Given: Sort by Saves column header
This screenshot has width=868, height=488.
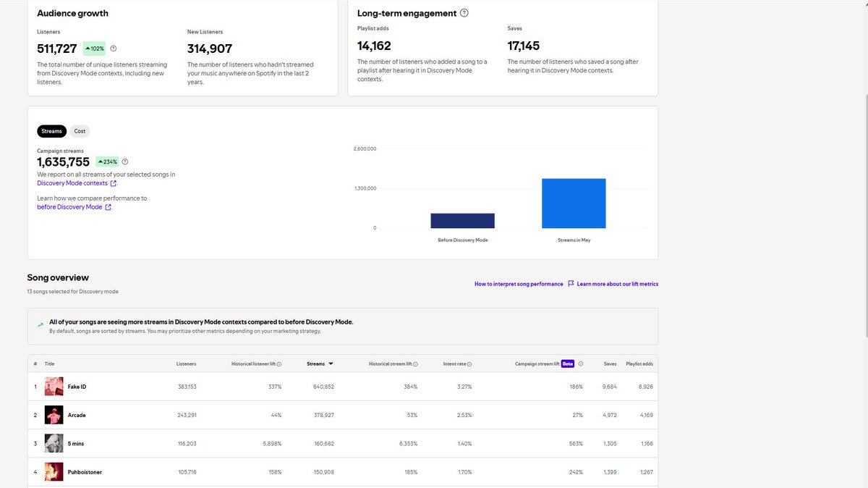Looking at the screenshot, I should coord(610,364).
